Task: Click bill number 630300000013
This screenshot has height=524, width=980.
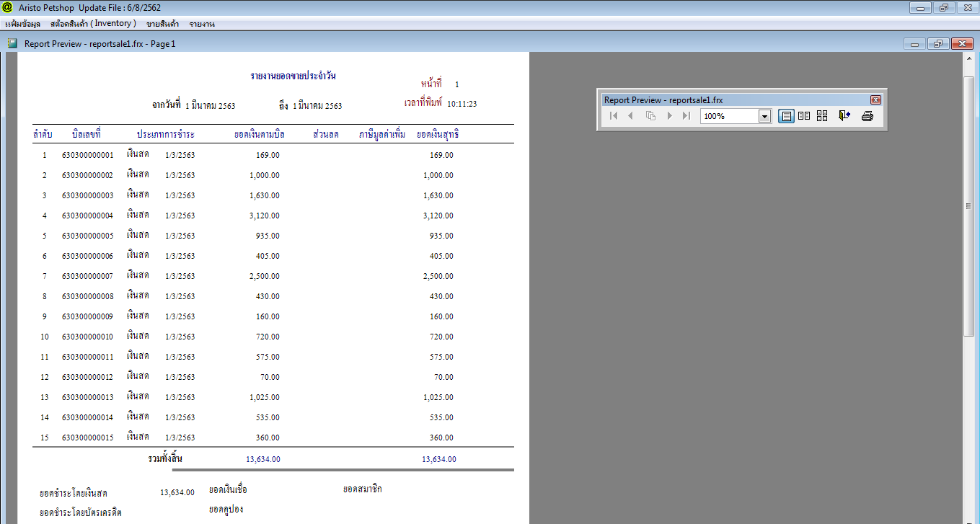Action: [x=88, y=397]
